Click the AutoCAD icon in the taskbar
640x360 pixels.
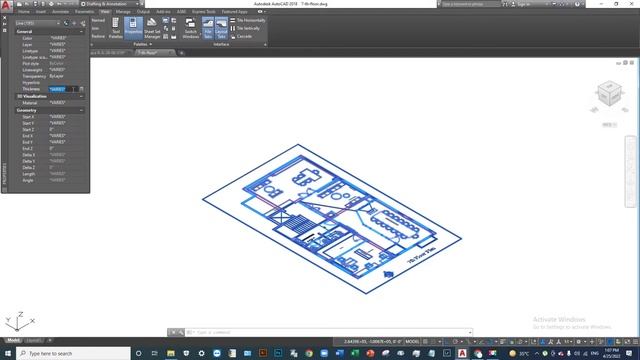(462, 353)
